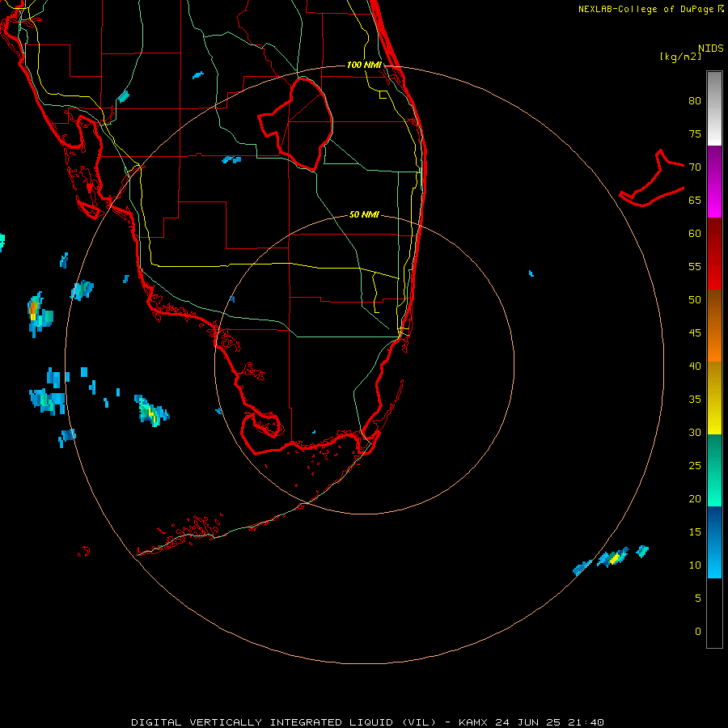
Task: Click the 25 value on the scale
Action: [695, 465]
